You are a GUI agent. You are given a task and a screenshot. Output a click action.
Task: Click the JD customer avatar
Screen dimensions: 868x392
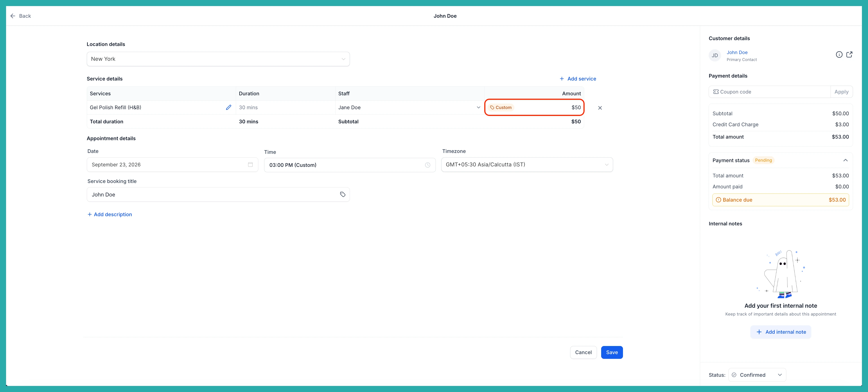[x=715, y=56]
